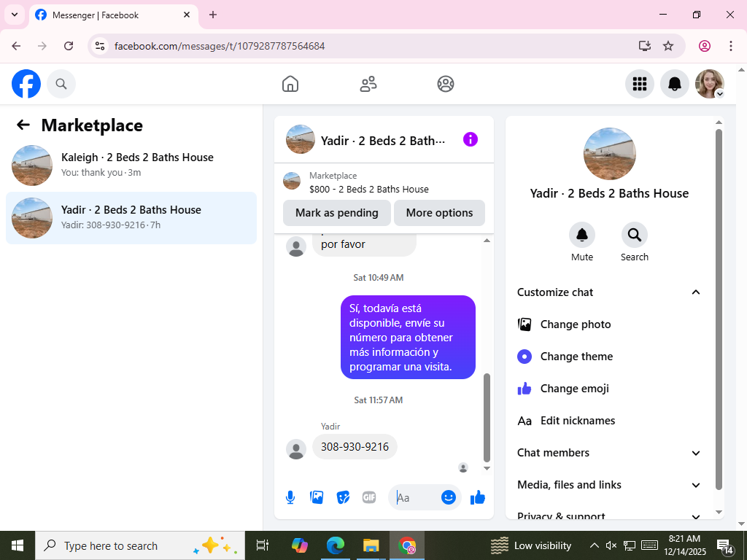
Task: Select the Yadir 2 Beds 2 Baths conversation
Action: point(131,218)
